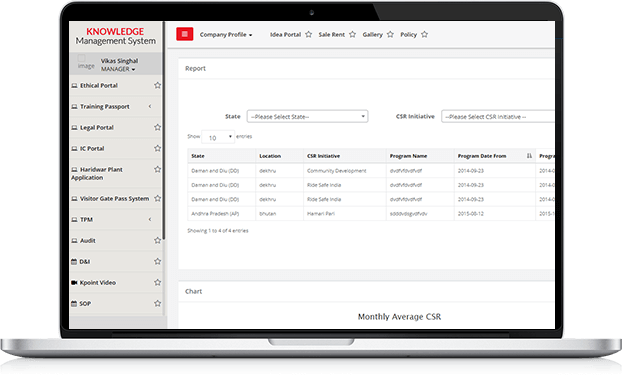Click the Legal Portal star icon
Screen dimensions: 622x376
pos(157,127)
